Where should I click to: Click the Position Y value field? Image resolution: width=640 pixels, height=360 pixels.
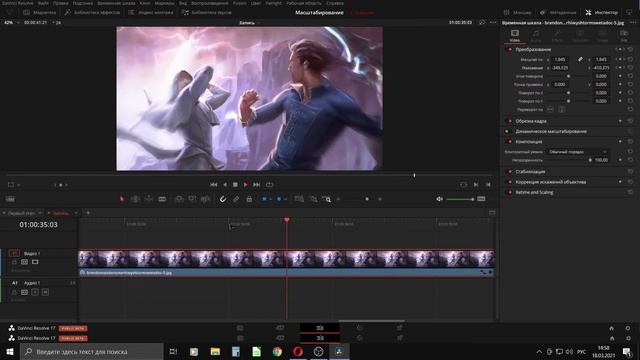pyautogui.click(x=601, y=68)
